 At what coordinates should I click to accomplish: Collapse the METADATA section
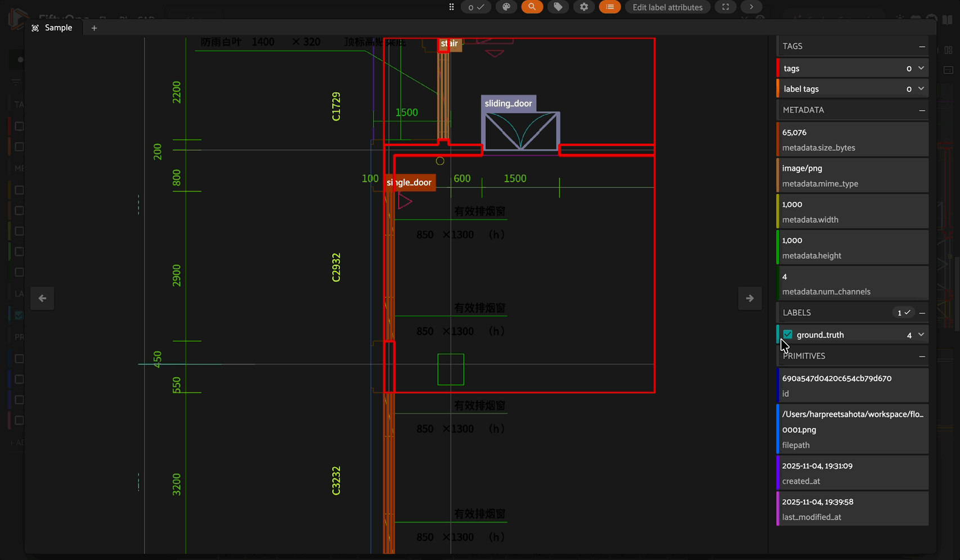pos(922,110)
